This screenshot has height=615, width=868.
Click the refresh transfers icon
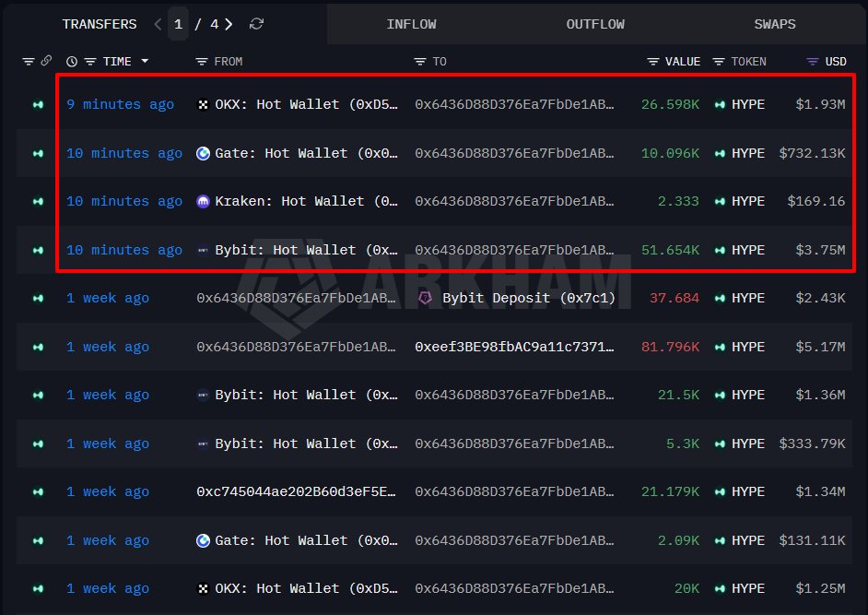click(256, 24)
